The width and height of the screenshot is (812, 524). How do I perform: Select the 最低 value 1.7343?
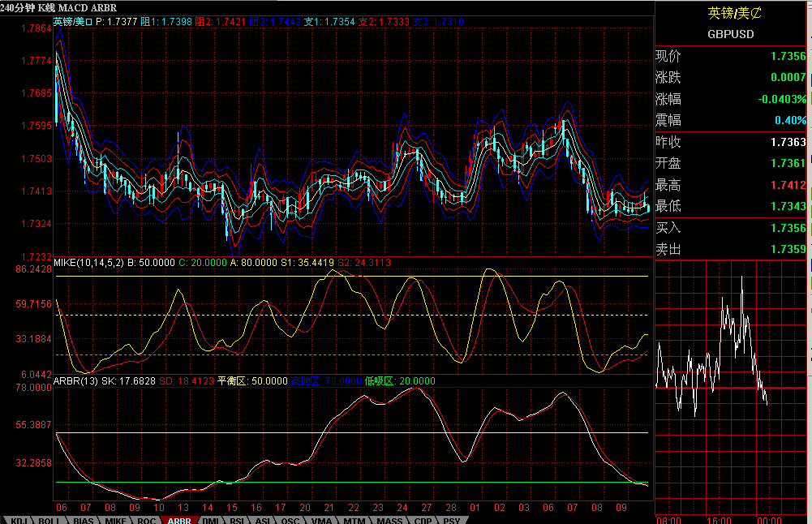[x=788, y=206]
